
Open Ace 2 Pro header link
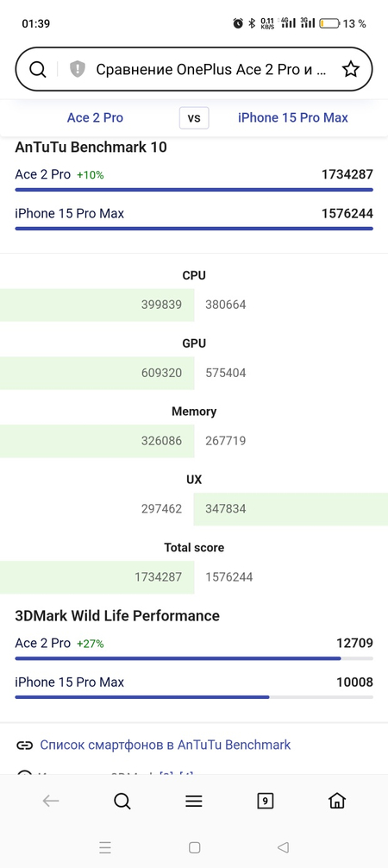(95, 117)
